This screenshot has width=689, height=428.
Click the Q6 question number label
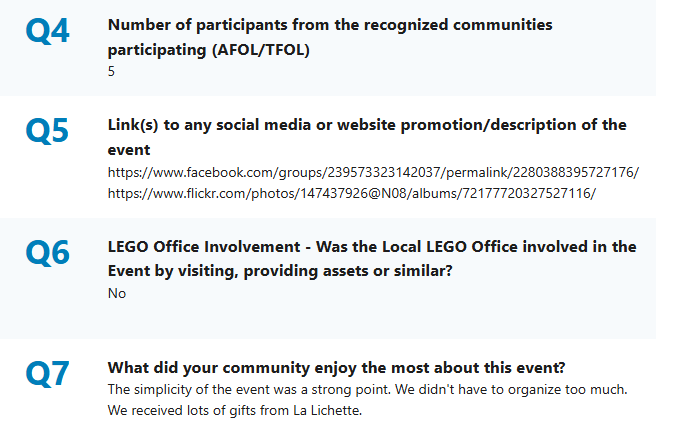click(x=47, y=252)
